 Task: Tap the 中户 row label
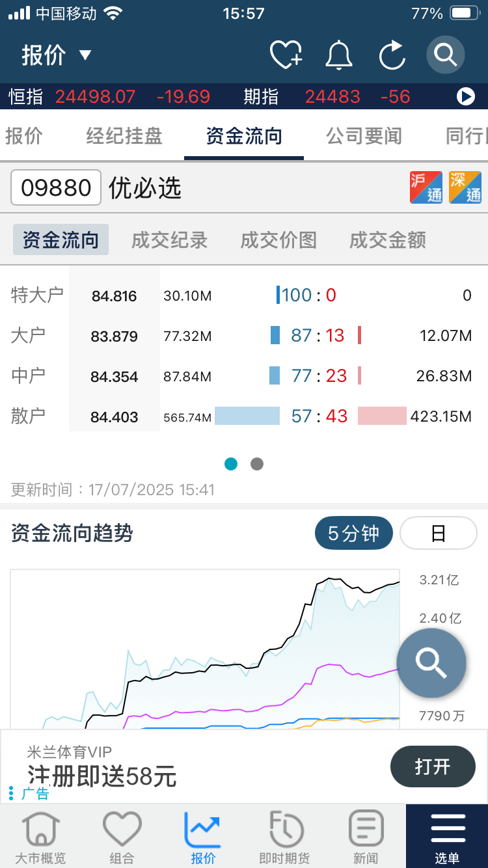pos(28,376)
